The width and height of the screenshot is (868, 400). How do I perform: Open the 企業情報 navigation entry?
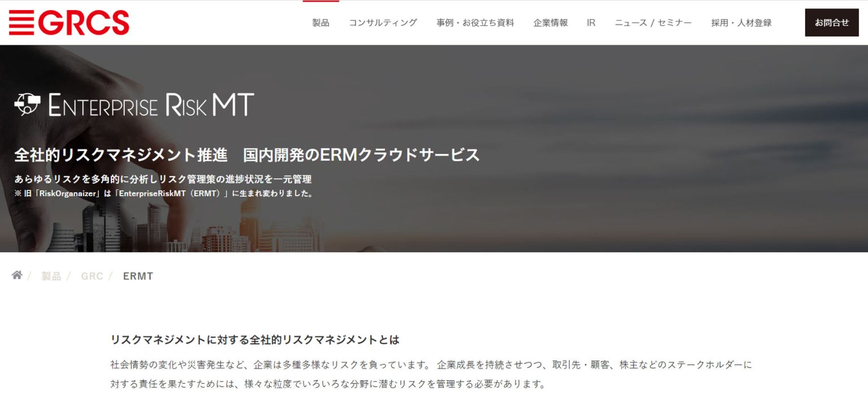[x=550, y=23]
